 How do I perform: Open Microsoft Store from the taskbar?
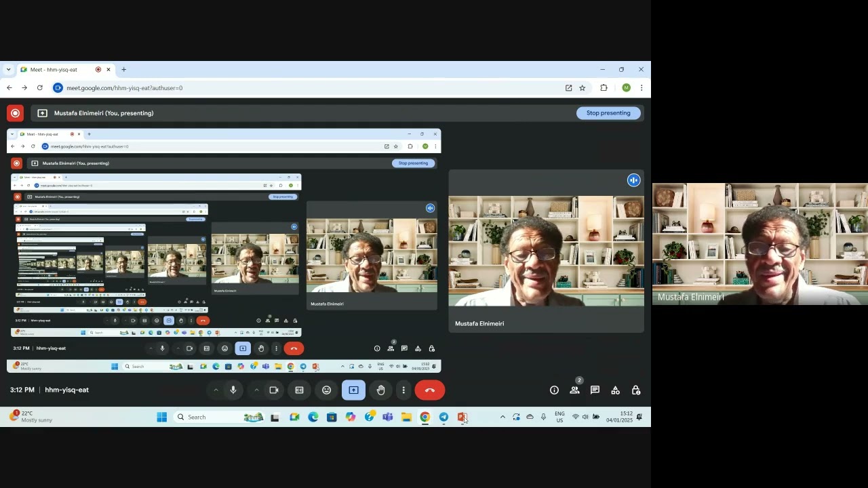click(x=332, y=418)
